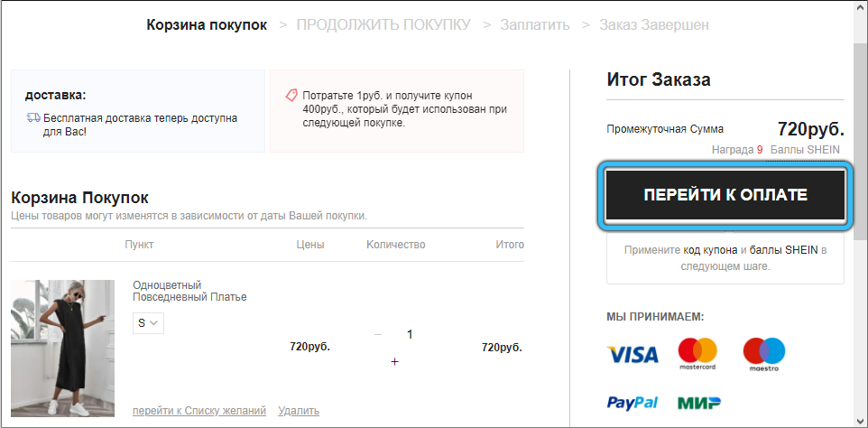Click the баллы SHEIN link
The height and width of the screenshot is (428, 868).
[784, 250]
